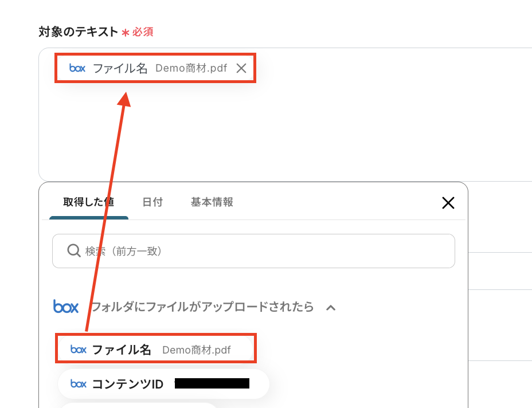Close the value picker popup
Viewport: 532px width, 408px height.
pyautogui.click(x=448, y=202)
